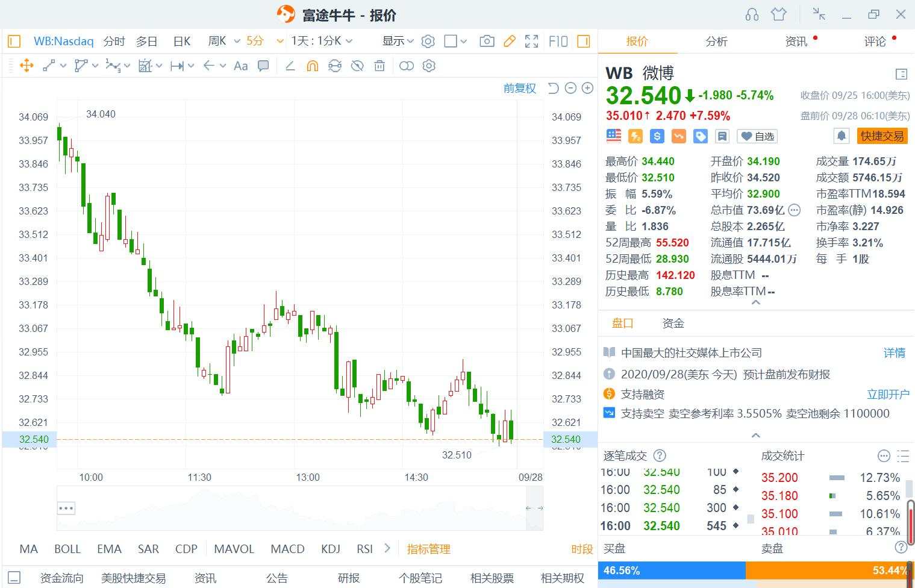Click 时段 session button

click(x=582, y=549)
